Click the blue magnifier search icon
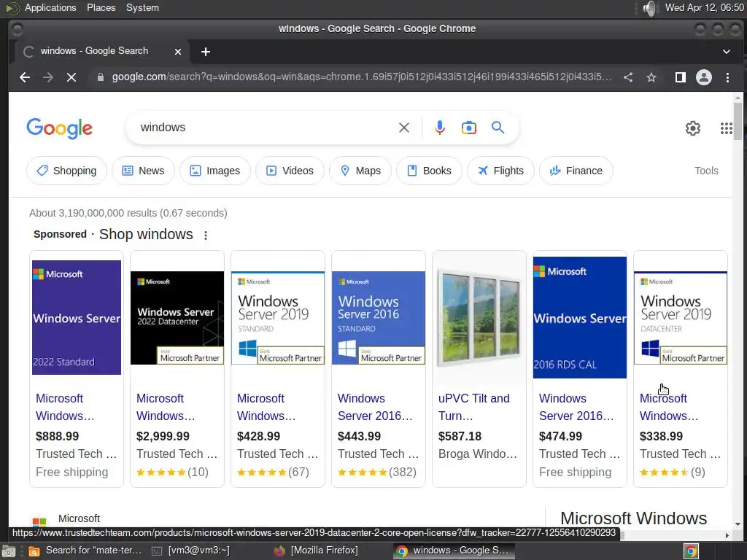The height and width of the screenshot is (560, 747). (x=498, y=128)
